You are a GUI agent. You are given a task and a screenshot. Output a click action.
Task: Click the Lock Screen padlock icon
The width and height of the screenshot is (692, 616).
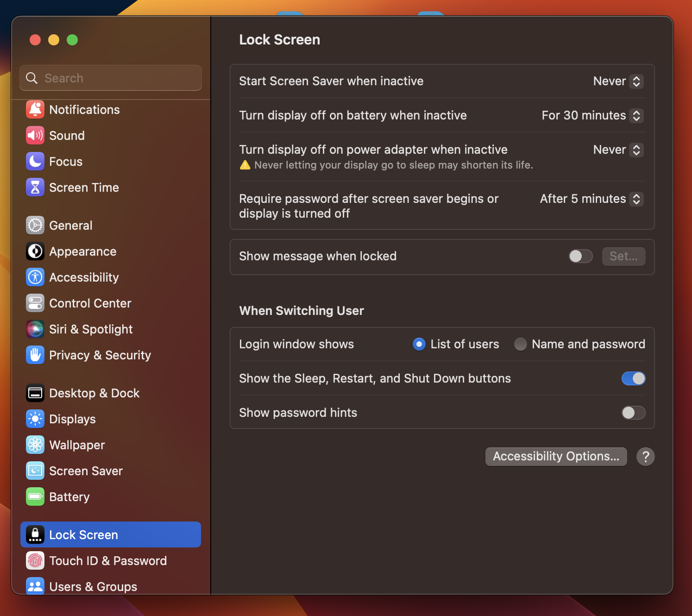35,535
